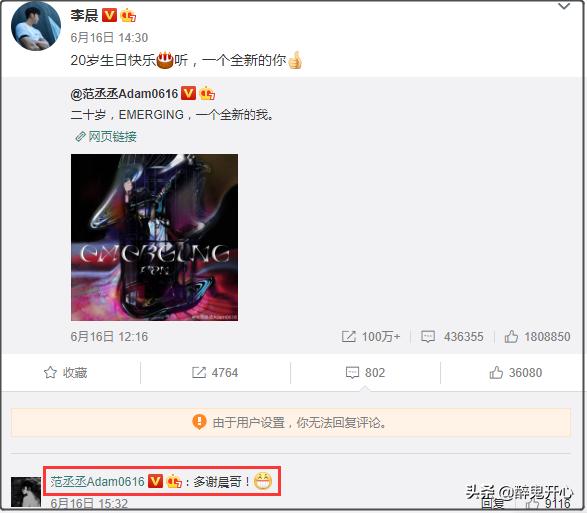Click the orange warning icon in the notice
587x513 pixels.
tap(199, 422)
